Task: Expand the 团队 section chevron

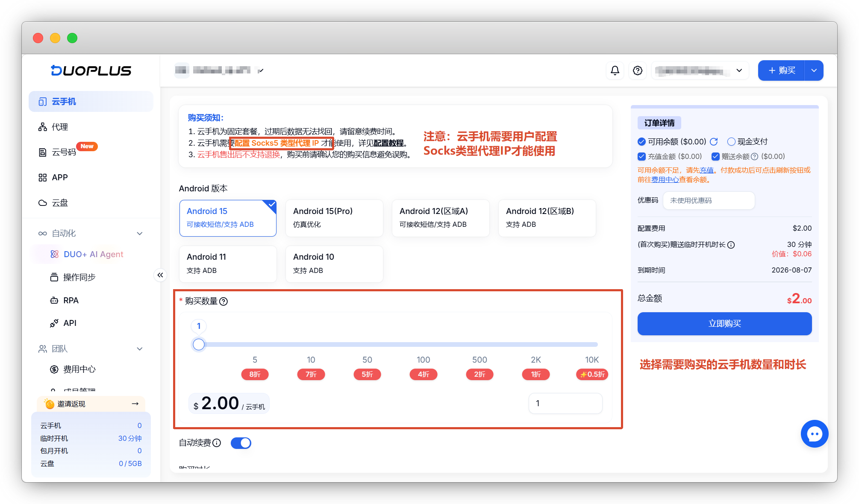Action: pos(139,349)
